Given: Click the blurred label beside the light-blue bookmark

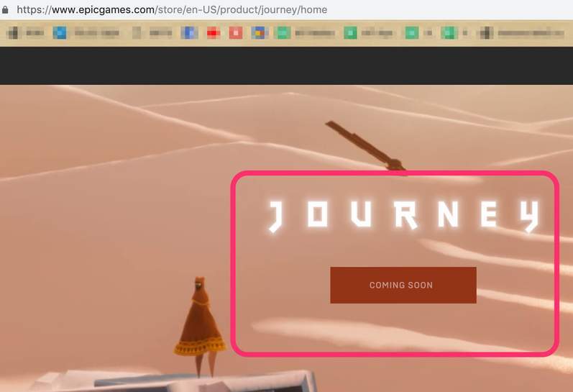Looking at the screenshot, I should (96, 32).
